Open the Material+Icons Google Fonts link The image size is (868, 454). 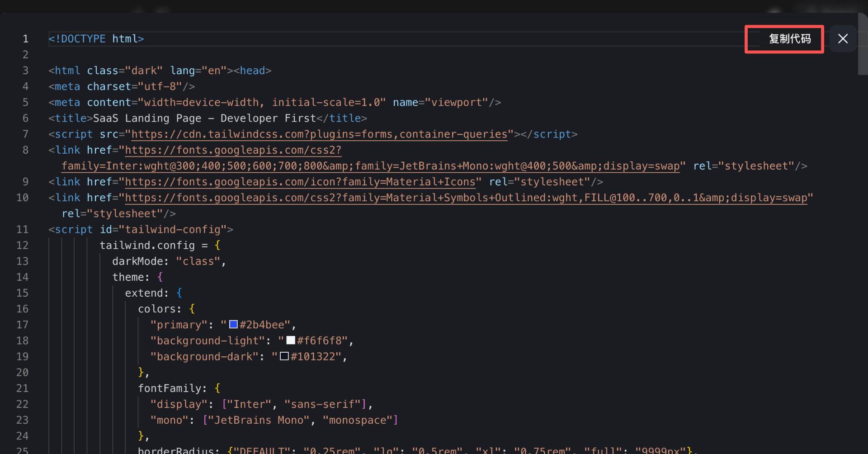click(x=300, y=182)
